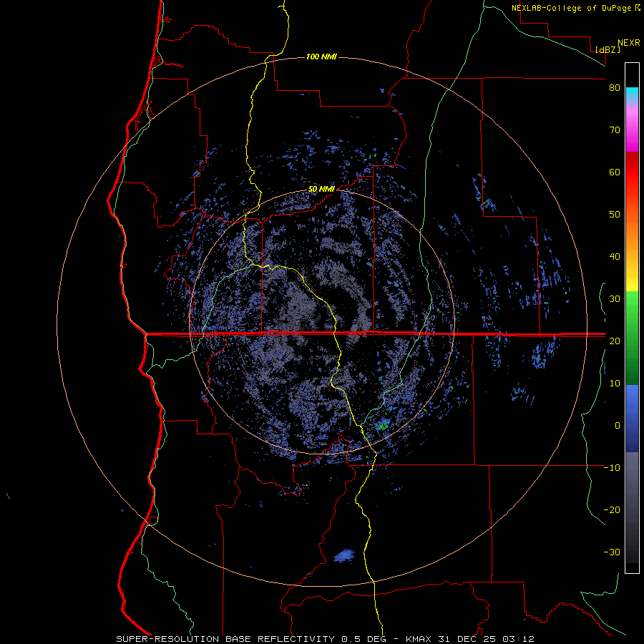Click the 50 NMI range ring label
Image resolution: width=644 pixels, height=644 pixels.
pos(321,189)
